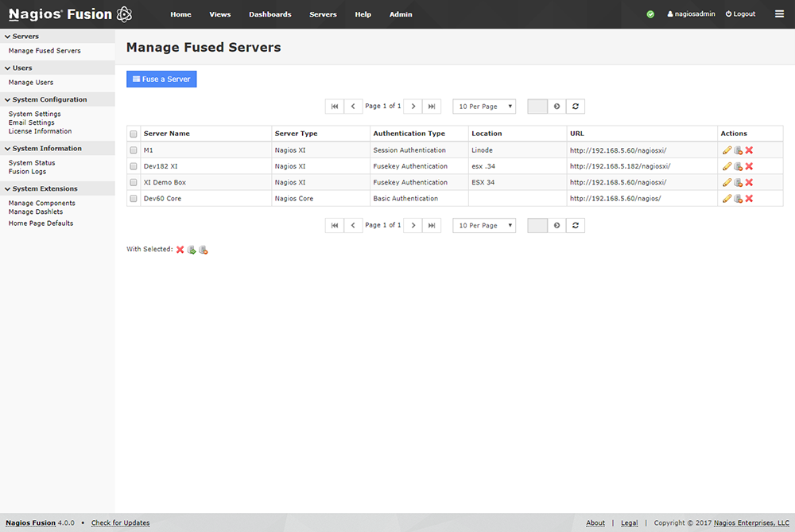Open Manage Dashlets in the sidebar
Image resolution: width=795 pixels, height=532 pixels.
click(36, 212)
